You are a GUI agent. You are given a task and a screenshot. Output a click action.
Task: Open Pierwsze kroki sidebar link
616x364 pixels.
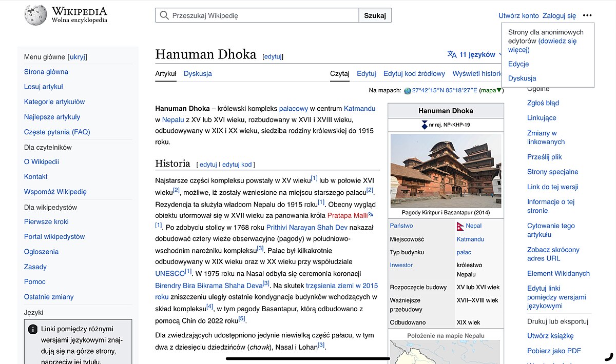[46, 221]
